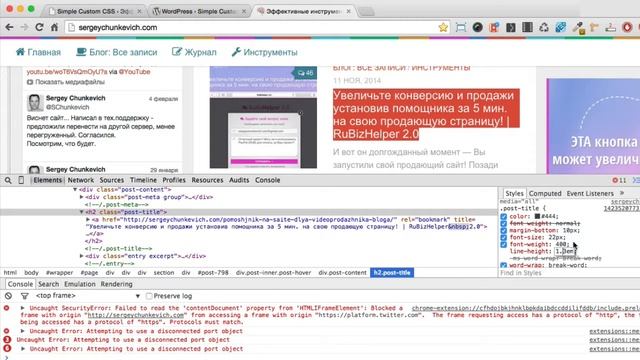Expand last disconnected port error
Image resolution: width=640 pixels, height=360 pixels.
[23, 349]
